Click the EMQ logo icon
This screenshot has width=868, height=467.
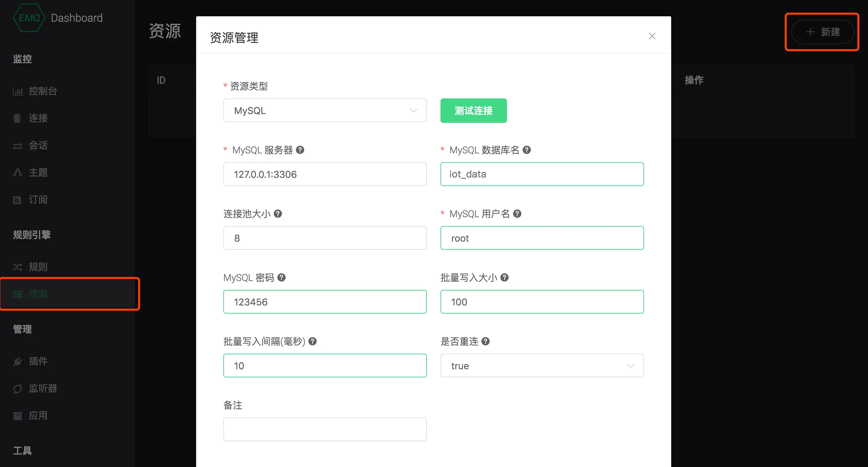click(29, 18)
